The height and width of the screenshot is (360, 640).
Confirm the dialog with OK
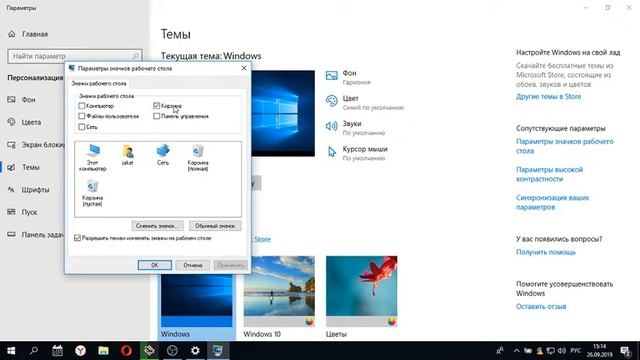[155, 265]
